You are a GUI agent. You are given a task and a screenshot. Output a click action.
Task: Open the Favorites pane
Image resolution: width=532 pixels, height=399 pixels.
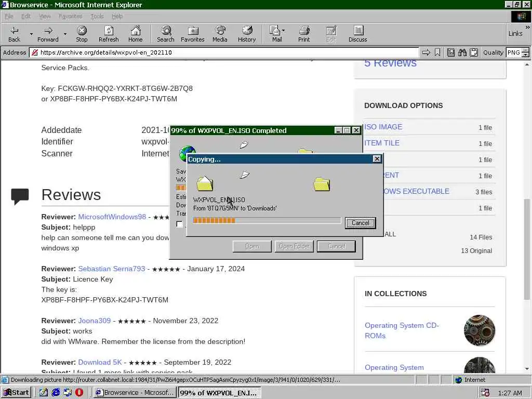(x=192, y=34)
